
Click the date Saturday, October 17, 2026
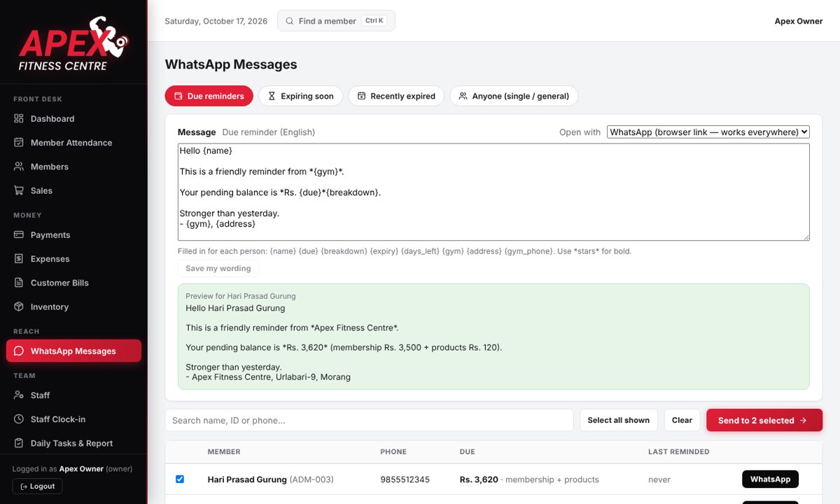pyautogui.click(x=216, y=21)
